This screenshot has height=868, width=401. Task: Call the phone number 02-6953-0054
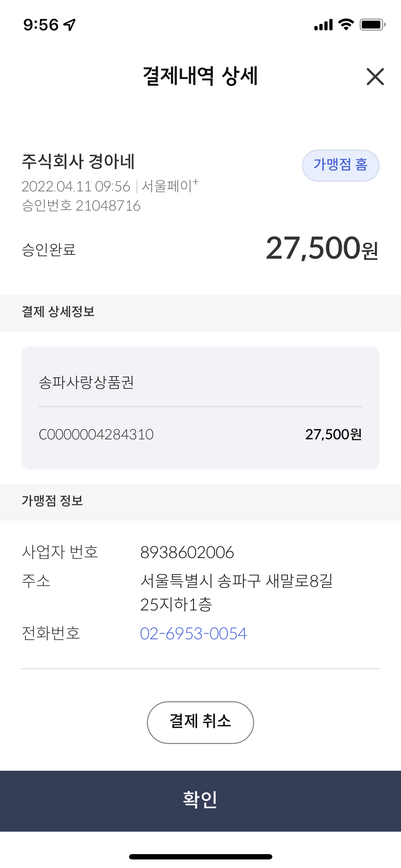point(193,633)
